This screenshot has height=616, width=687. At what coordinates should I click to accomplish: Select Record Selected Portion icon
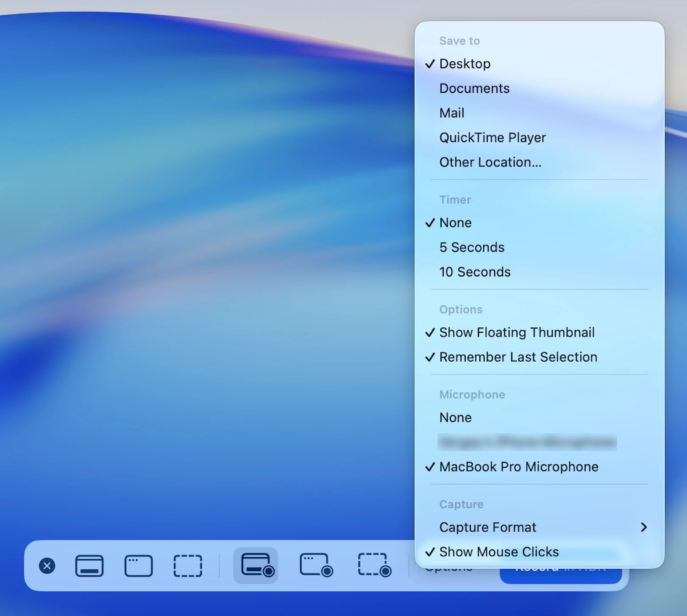tap(375, 566)
